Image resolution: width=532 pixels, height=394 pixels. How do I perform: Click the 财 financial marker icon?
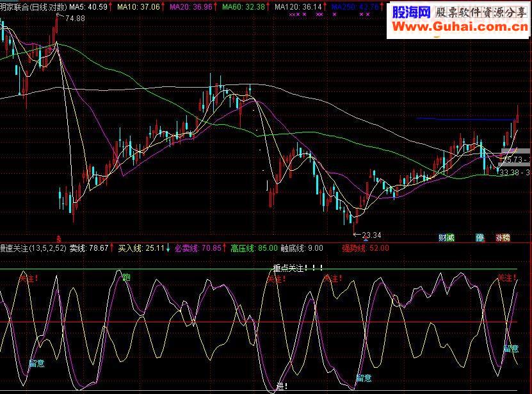pyautogui.click(x=442, y=238)
